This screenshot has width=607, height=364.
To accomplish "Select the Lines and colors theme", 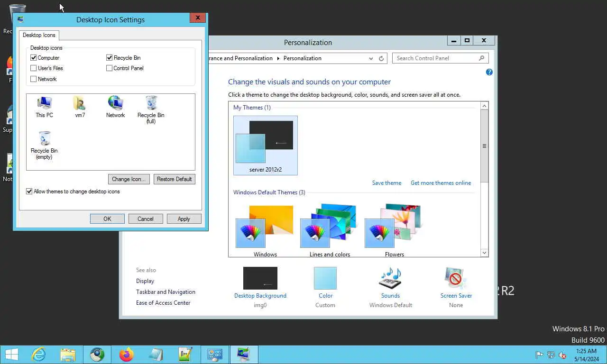I will point(330,230).
